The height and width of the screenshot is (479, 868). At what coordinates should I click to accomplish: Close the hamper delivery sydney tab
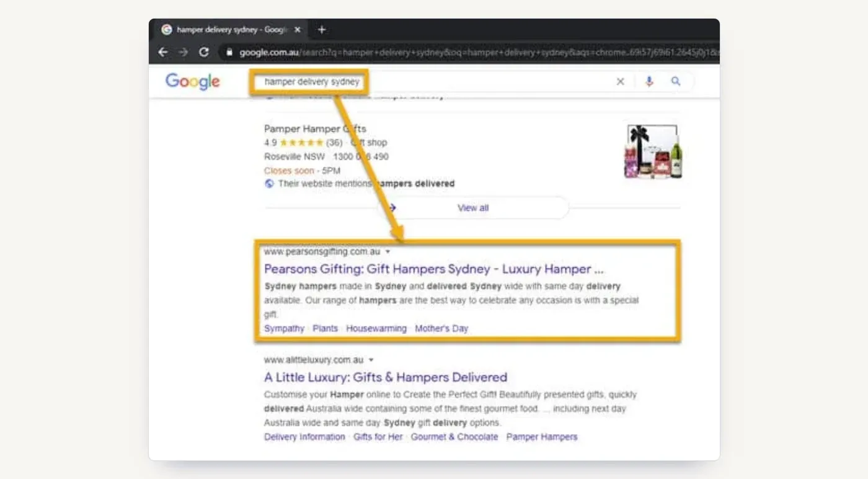298,30
